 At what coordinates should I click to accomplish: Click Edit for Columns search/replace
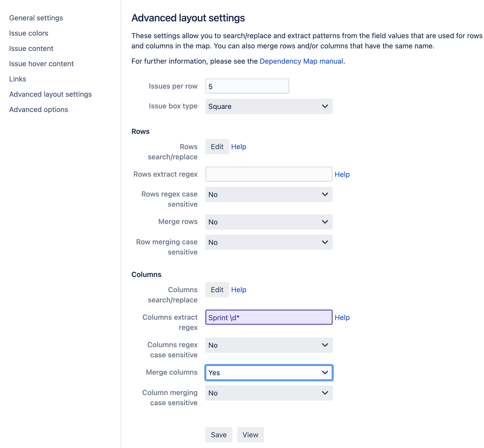217,290
